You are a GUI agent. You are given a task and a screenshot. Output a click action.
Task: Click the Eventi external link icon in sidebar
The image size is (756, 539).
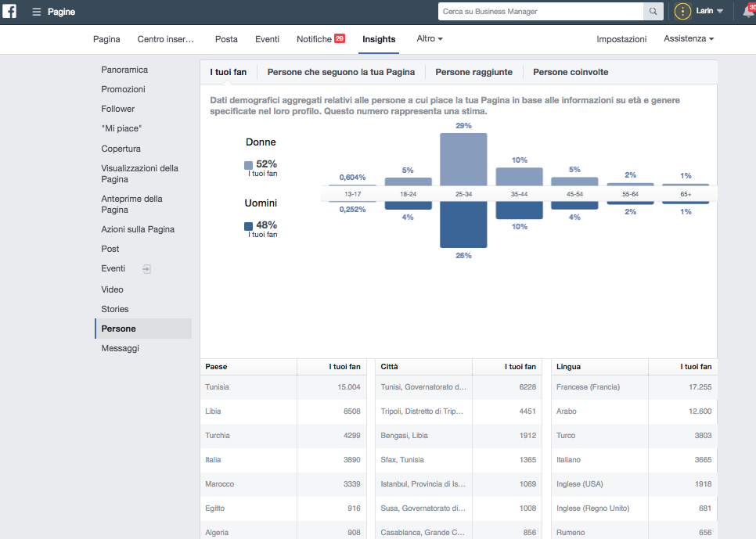tap(146, 269)
